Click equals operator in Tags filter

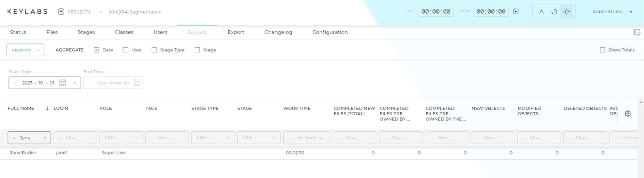[x=152, y=138]
